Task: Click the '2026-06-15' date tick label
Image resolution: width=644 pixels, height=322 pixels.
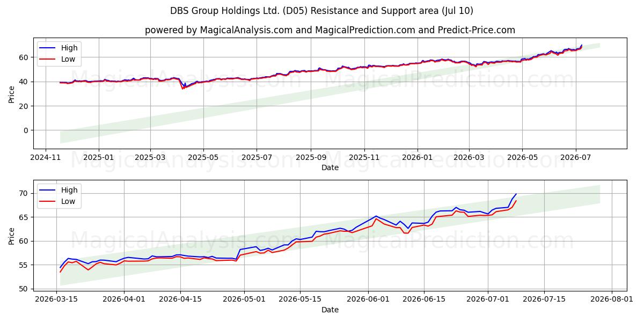Action: point(424,300)
